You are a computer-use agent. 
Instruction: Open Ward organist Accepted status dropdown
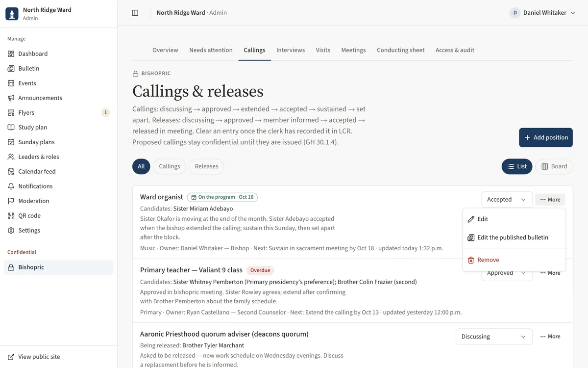click(x=507, y=200)
